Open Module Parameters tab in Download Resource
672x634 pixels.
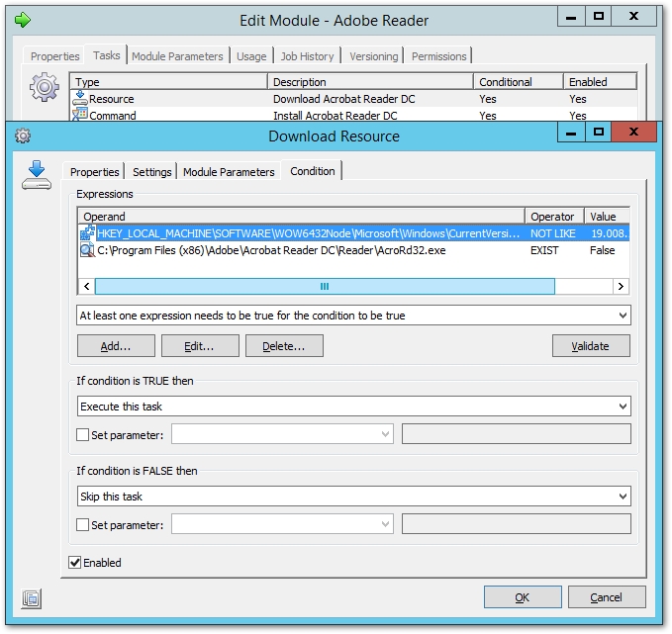[229, 172]
